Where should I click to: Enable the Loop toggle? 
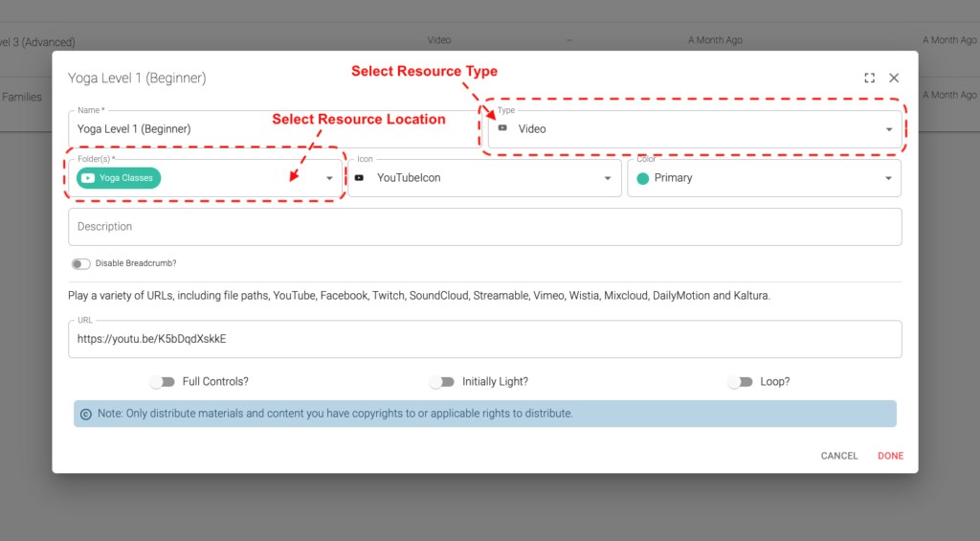tap(740, 382)
